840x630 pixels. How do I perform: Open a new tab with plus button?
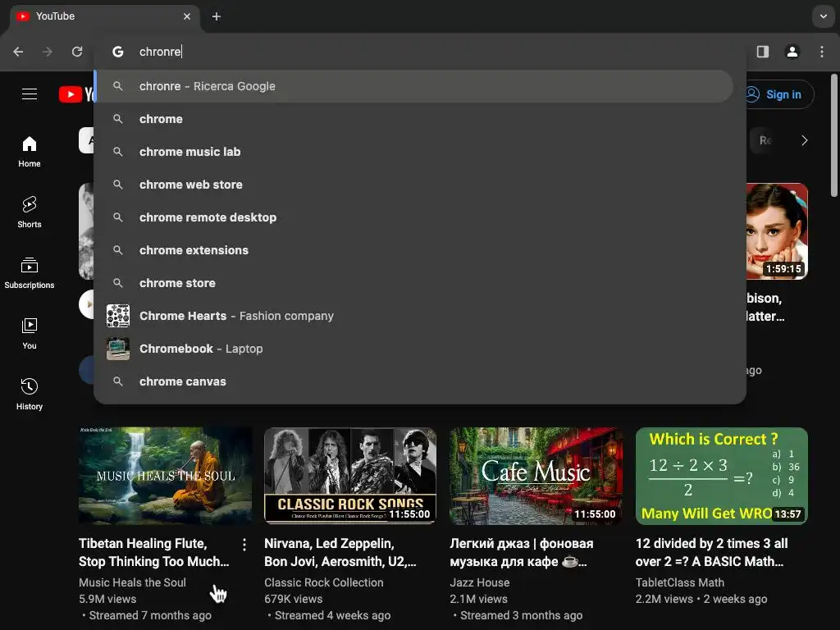[217, 16]
